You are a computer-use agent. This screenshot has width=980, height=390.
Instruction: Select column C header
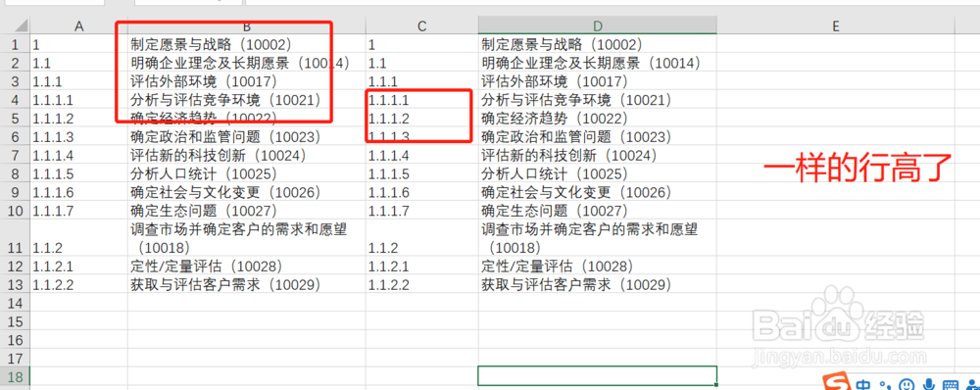coord(421,25)
